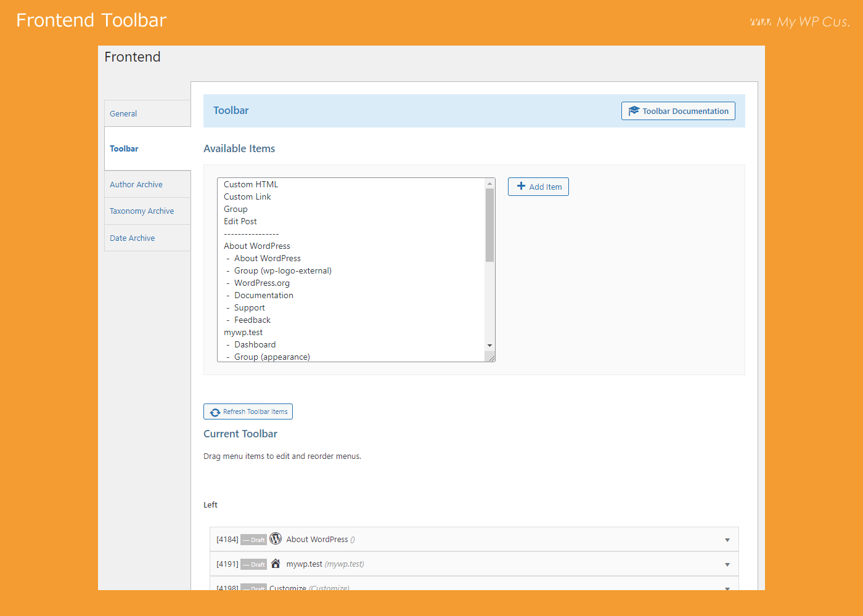Expand the Customize toolbar item
Screen dimensions: 863x616
(x=727, y=588)
